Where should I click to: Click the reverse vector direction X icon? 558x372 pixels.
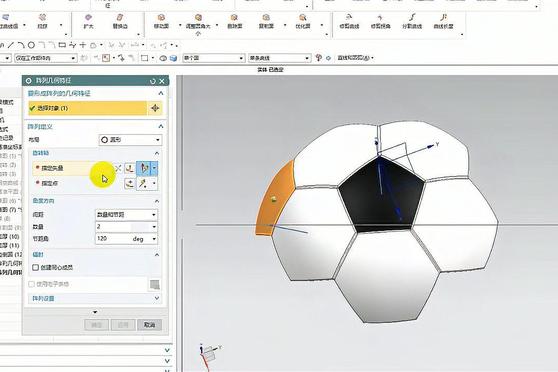(118, 168)
